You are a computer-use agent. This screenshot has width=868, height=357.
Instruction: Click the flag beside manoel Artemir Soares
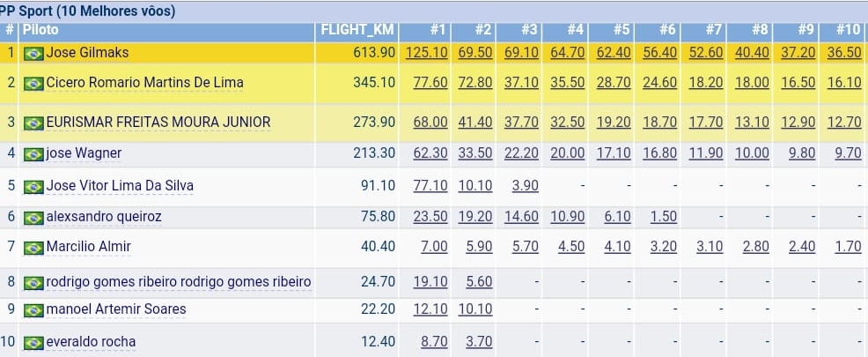coord(33,310)
